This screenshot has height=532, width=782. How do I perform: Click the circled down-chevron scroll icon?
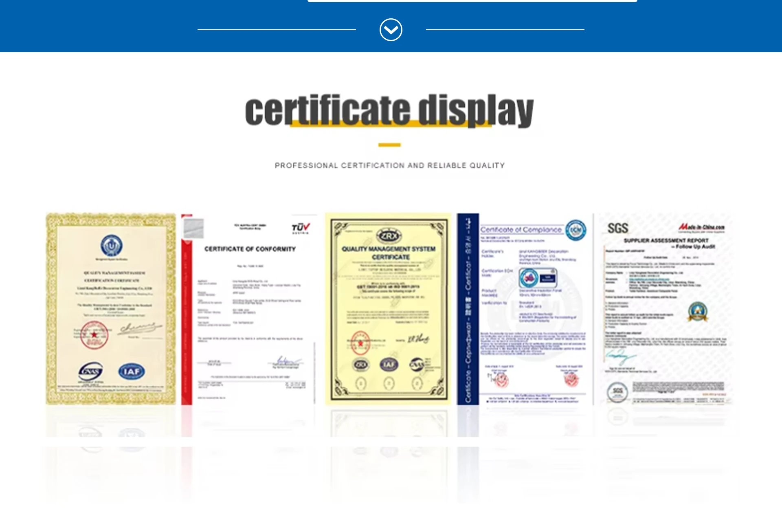391,30
